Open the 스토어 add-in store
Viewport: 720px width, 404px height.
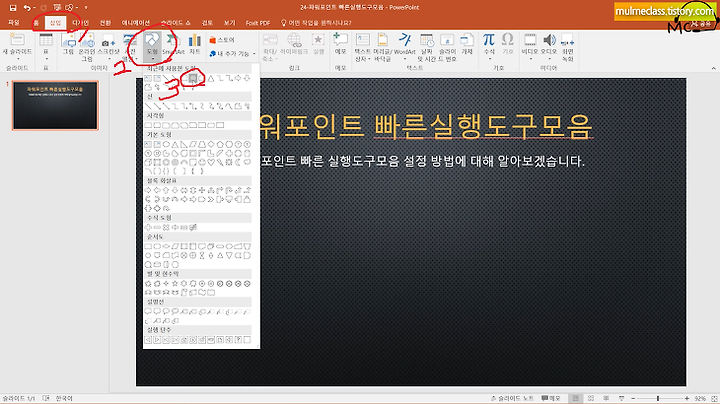(x=222, y=40)
